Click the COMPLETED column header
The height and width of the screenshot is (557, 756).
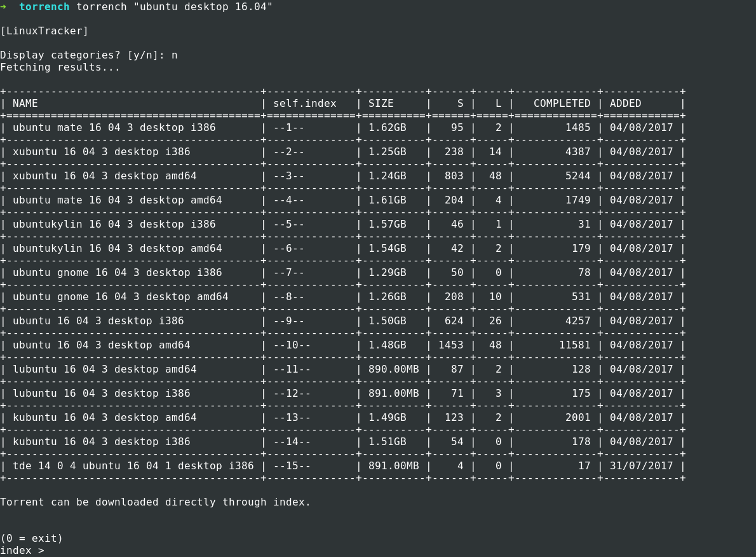562,104
